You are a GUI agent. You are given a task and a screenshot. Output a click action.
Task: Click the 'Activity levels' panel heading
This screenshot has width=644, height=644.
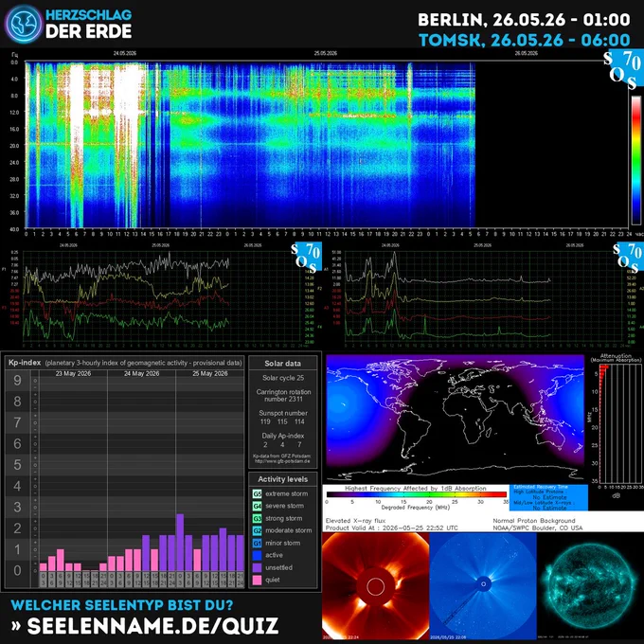click(x=282, y=479)
